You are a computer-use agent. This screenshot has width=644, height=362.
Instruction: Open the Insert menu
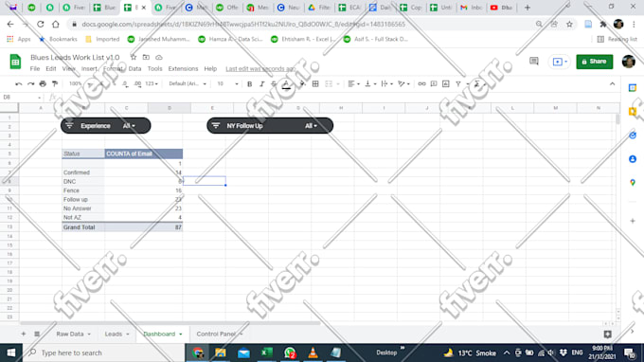click(89, 68)
